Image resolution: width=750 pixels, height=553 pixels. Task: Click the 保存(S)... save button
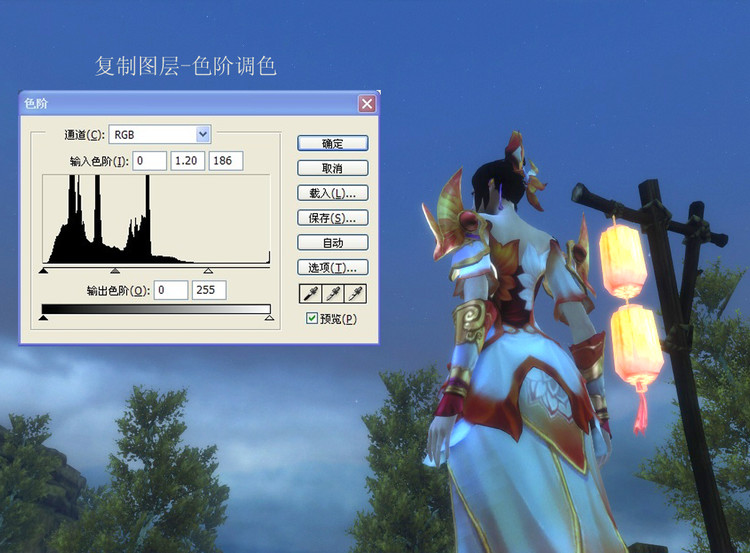pyautogui.click(x=332, y=218)
